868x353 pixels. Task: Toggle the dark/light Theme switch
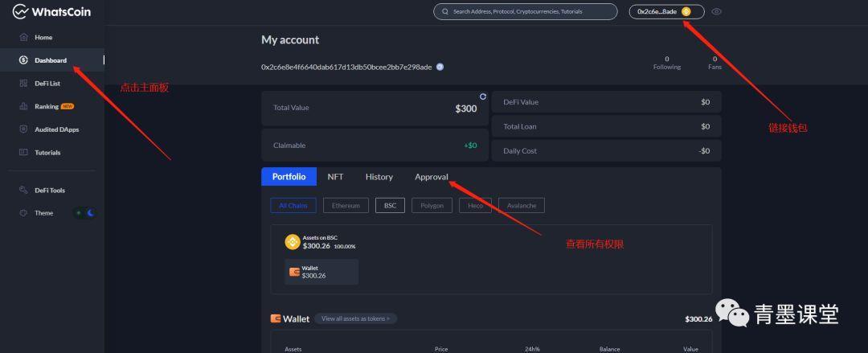(x=85, y=213)
